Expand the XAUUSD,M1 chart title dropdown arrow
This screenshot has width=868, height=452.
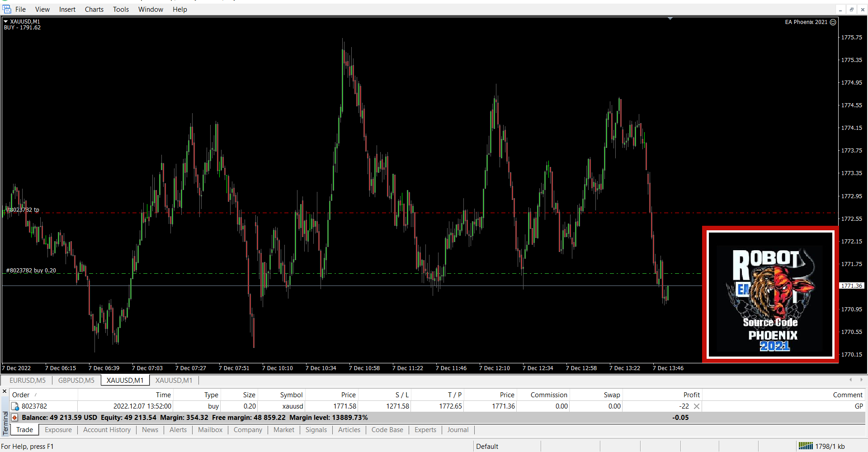pos(6,21)
